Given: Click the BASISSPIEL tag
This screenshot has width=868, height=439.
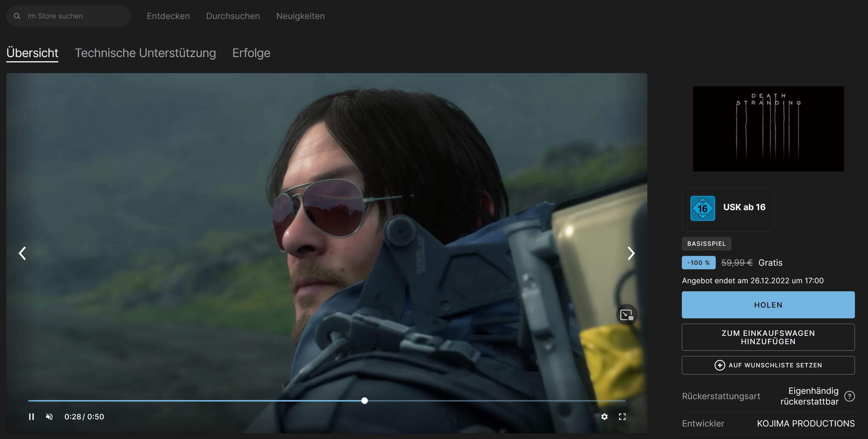Looking at the screenshot, I should click(x=706, y=244).
